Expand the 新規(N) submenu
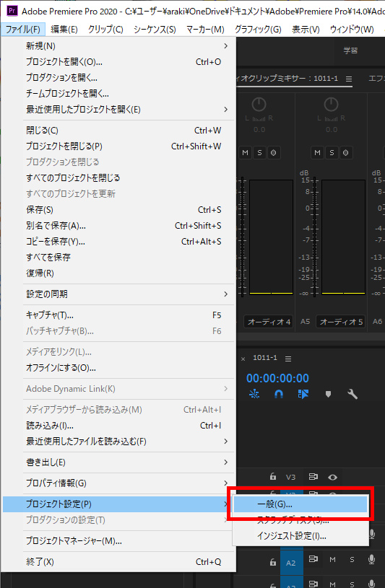385x588 pixels. point(118,46)
